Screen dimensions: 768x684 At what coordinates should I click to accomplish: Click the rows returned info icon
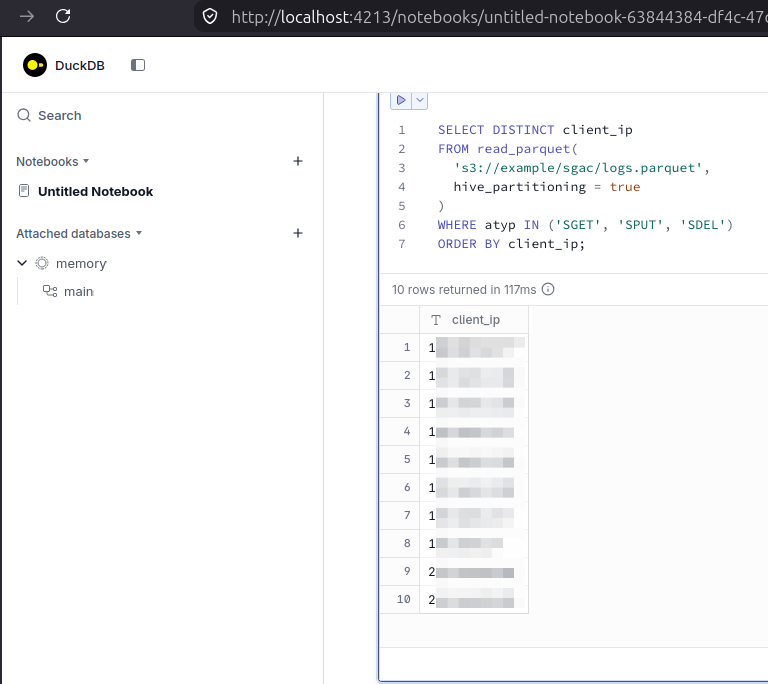[548, 289]
